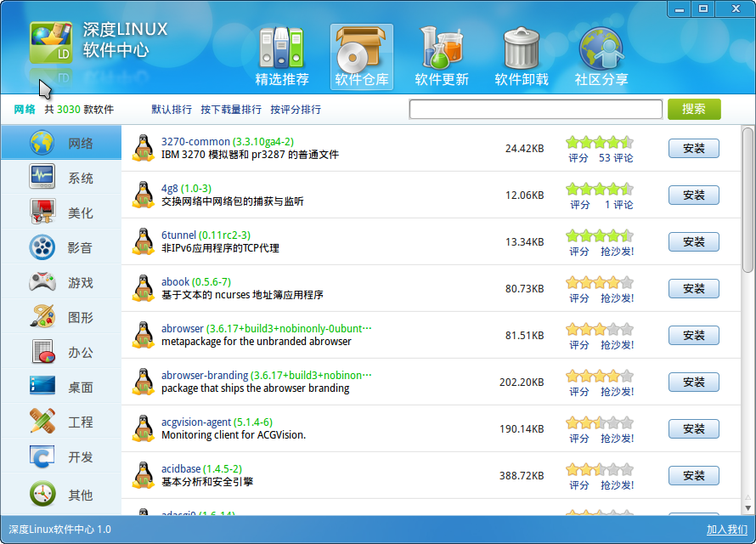
Task: Sort by 默认排行 default ranking
Action: [x=171, y=110]
